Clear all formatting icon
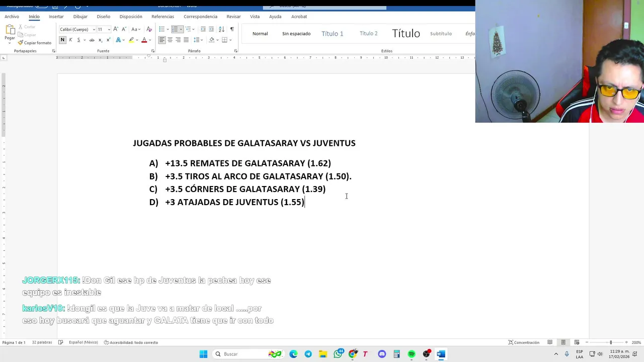 (x=149, y=29)
